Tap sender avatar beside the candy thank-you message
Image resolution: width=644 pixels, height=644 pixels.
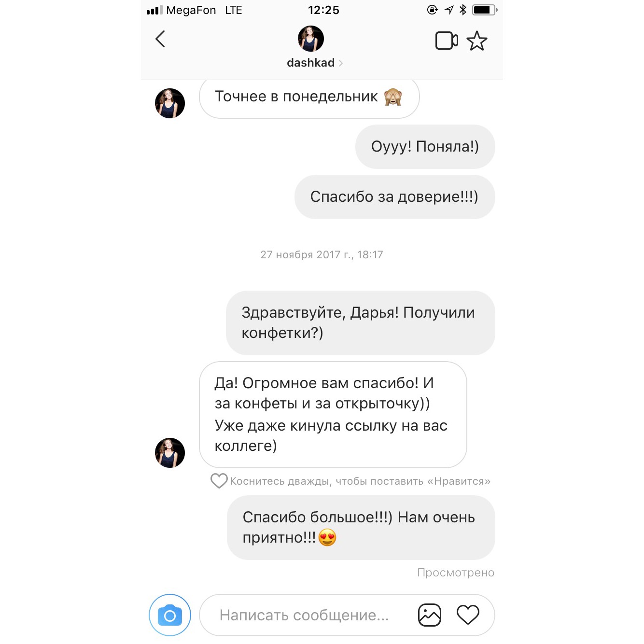(170, 453)
